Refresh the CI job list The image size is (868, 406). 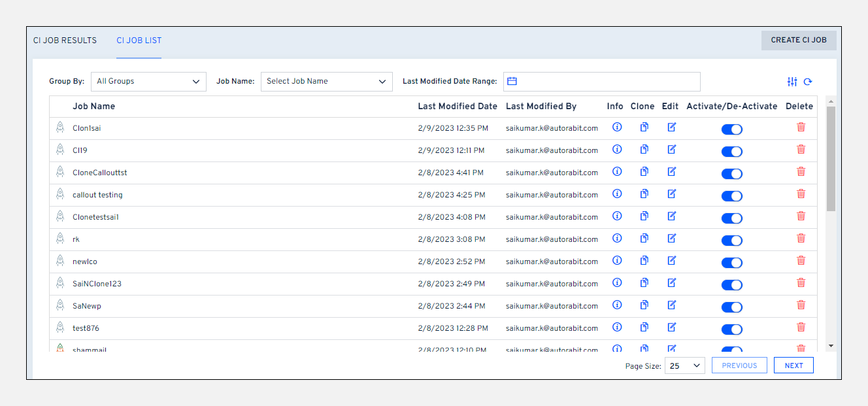(808, 81)
